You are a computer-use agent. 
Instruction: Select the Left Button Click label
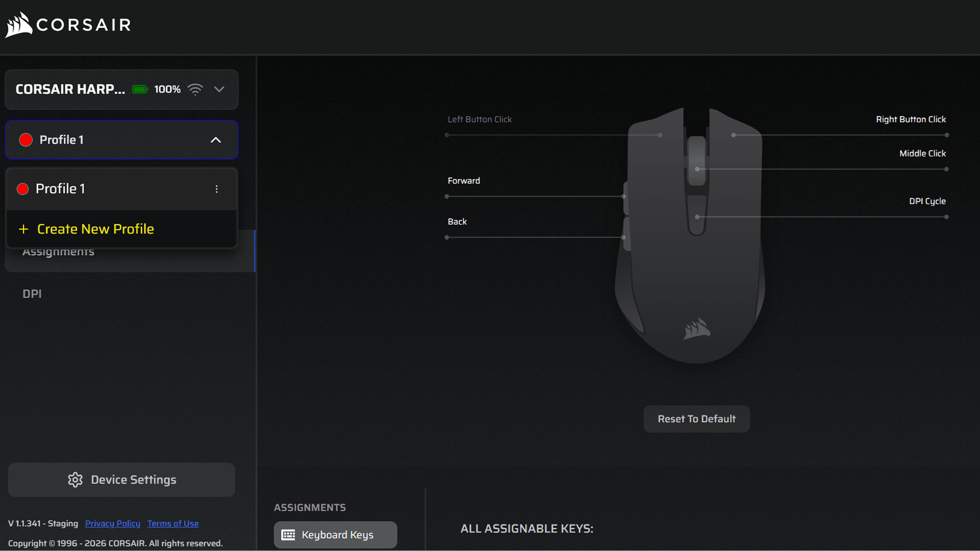click(x=479, y=119)
